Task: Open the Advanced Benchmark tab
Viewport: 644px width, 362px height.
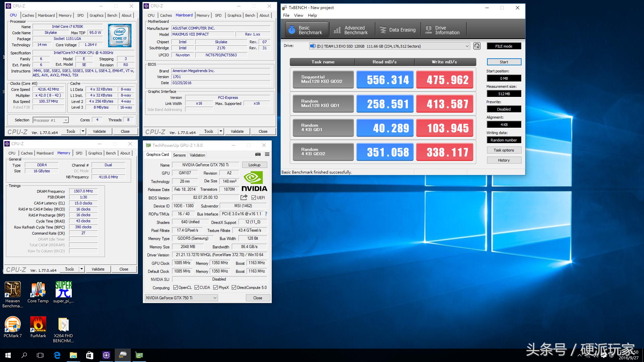Action: [x=351, y=30]
